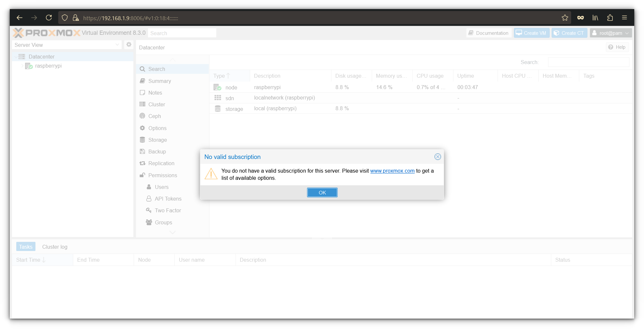This screenshot has height=329, width=644.
Task: Open the Two Factor submenu entry
Action: click(172, 210)
